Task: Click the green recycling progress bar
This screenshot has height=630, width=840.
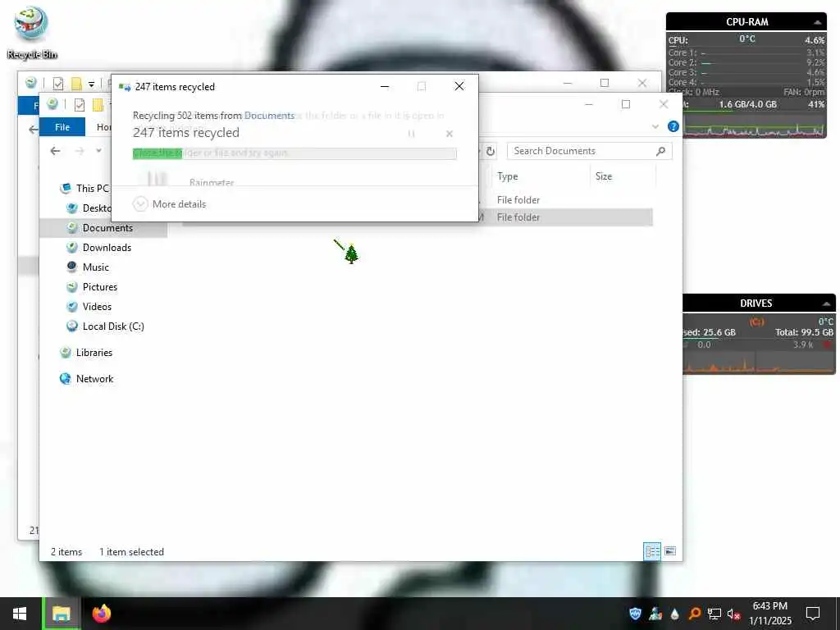Action: pyautogui.click(x=294, y=153)
